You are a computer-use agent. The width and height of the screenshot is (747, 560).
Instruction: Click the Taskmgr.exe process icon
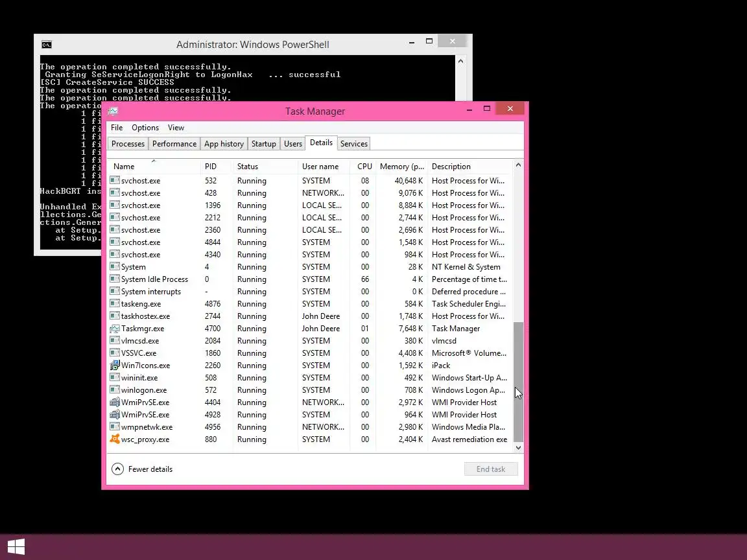tap(114, 329)
